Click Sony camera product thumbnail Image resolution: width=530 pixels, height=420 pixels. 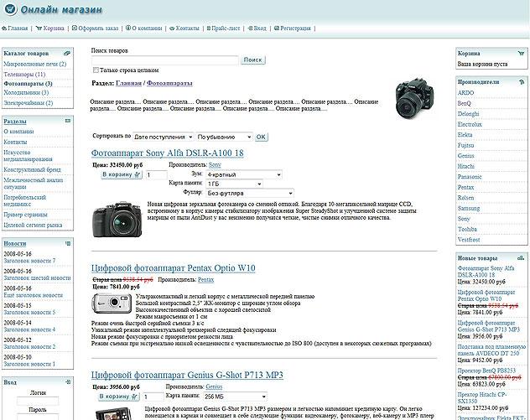(117, 219)
